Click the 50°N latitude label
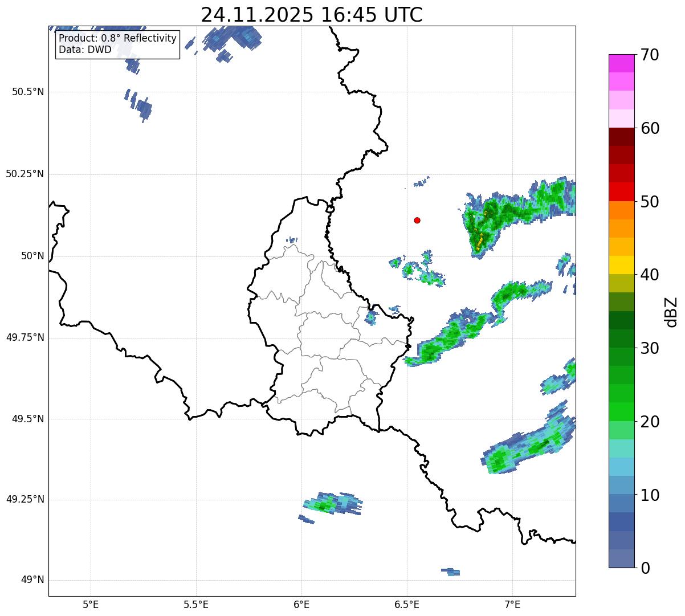685x616 pixels. pyautogui.click(x=32, y=256)
